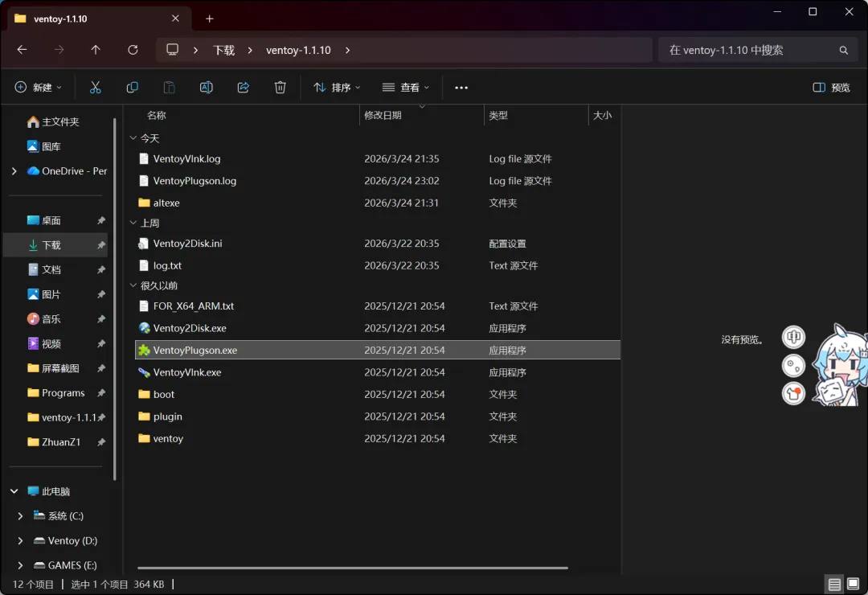The height and width of the screenshot is (595, 868).
Task: Unpin Videos folder pin icon
Action: 100,344
